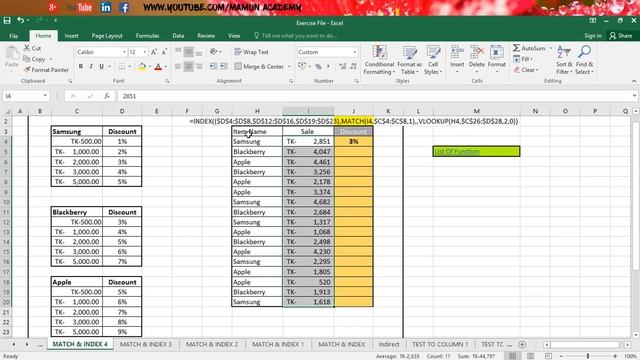Click the Insert Function fx icon
This screenshot has height=360, width=640.
click(x=107, y=96)
